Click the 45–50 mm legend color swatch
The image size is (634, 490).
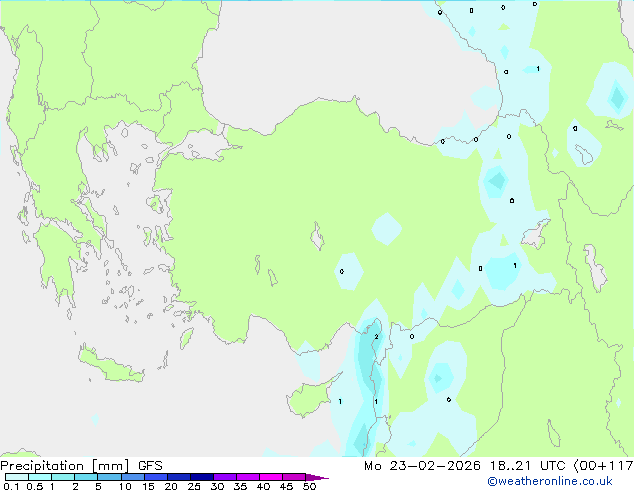pyautogui.click(x=294, y=477)
